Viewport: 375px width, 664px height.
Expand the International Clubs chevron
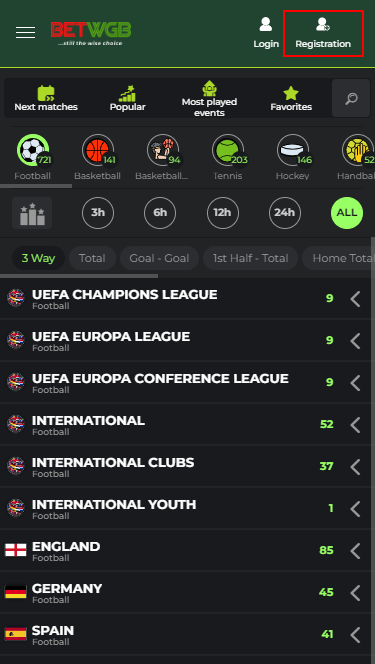click(356, 467)
